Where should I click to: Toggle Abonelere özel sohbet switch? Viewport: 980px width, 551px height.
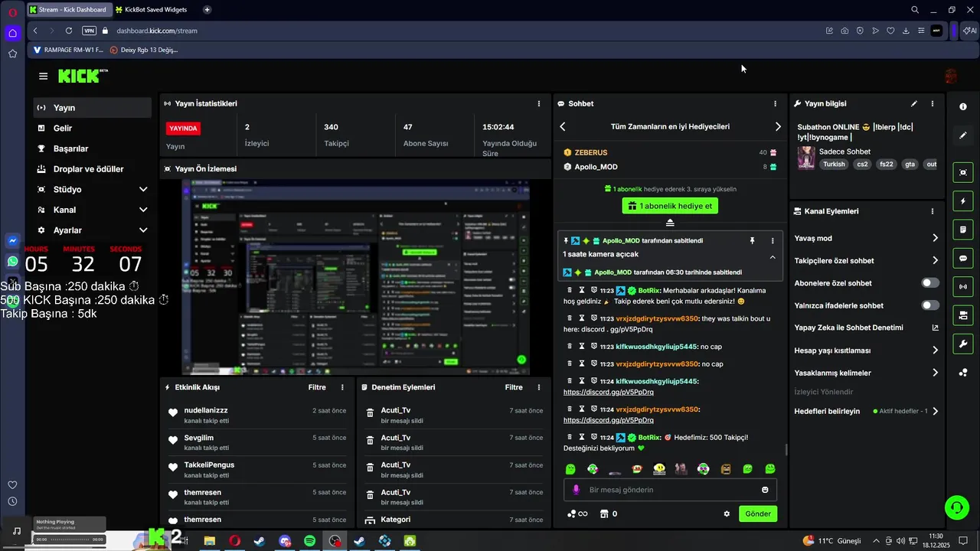[x=930, y=283]
